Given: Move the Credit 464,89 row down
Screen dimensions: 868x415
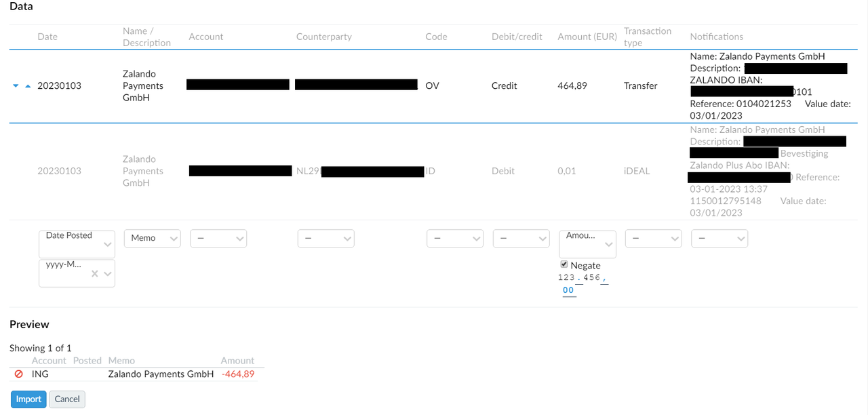Looking at the screenshot, I should coord(16,86).
